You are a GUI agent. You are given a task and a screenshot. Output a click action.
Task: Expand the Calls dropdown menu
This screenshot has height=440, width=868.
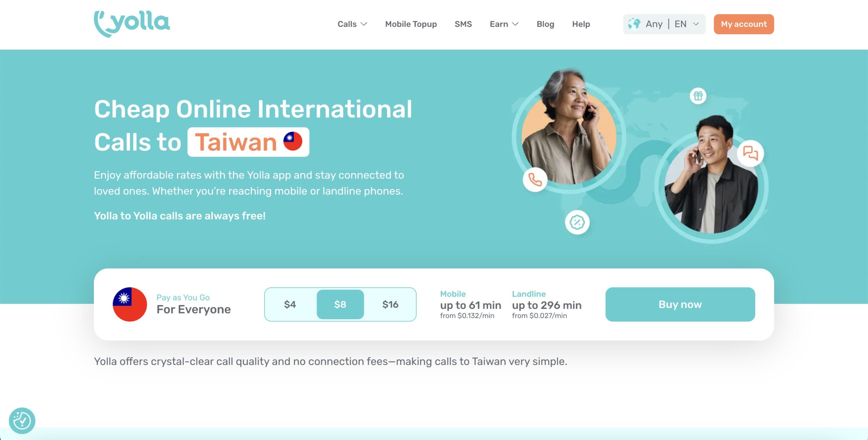click(352, 24)
